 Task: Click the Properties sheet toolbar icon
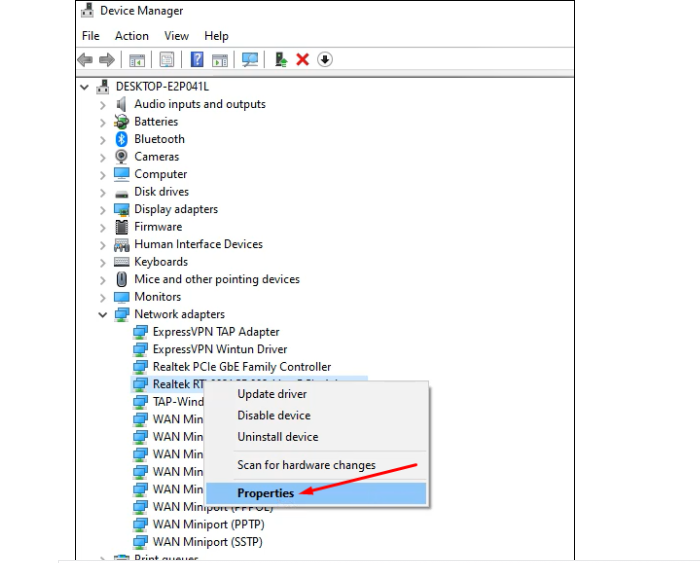tap(167, 59)
